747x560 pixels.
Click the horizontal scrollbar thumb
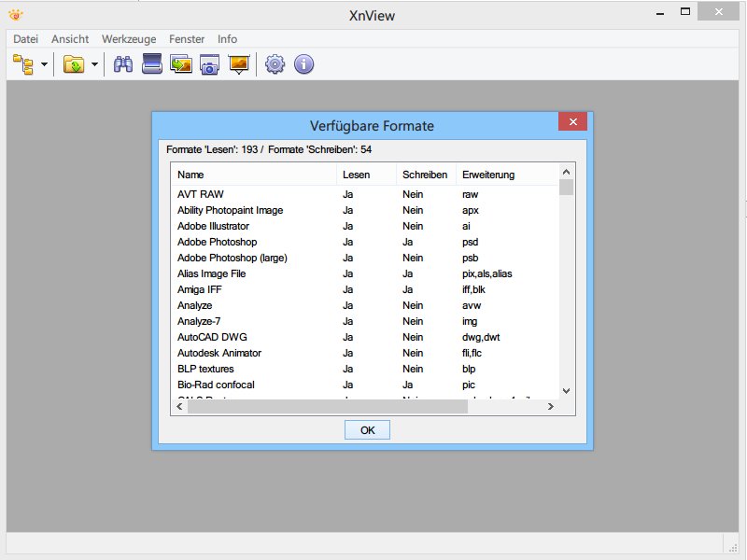[328, 407]
